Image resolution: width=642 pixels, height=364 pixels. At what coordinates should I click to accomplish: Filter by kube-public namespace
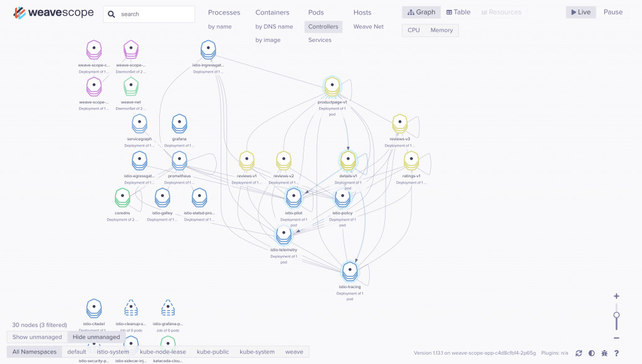213,351
